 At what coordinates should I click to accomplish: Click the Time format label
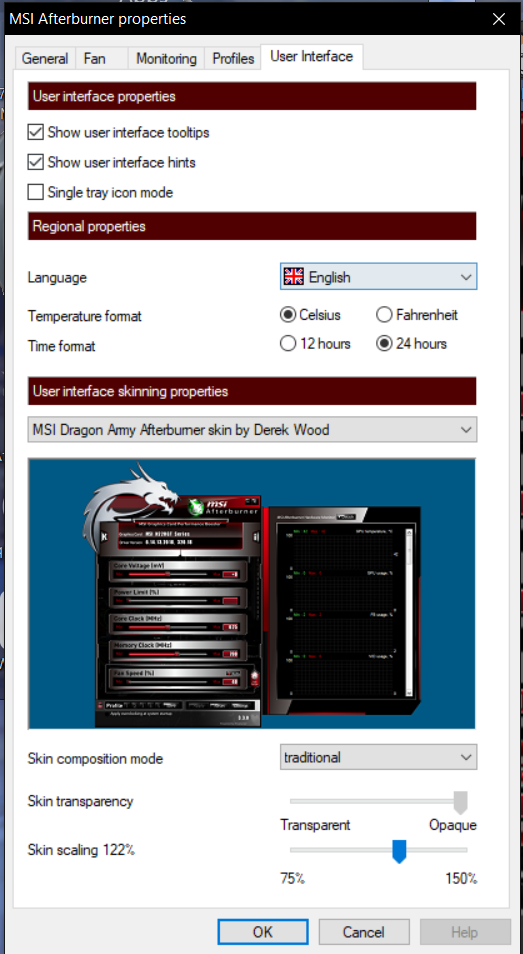[61, 346]
